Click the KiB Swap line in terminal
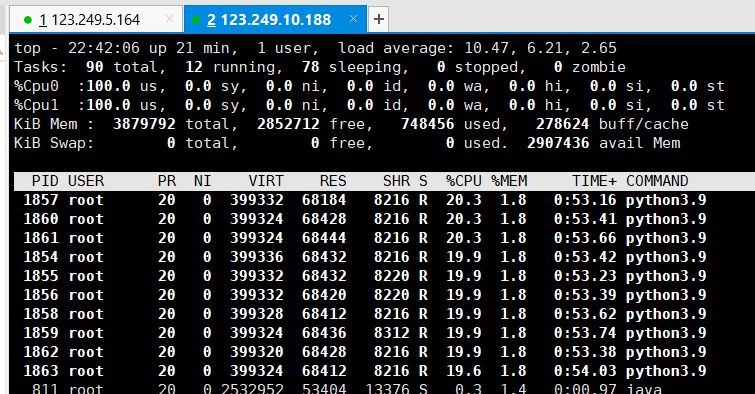Viewport: 755px width, 394px height. [347, 143]
